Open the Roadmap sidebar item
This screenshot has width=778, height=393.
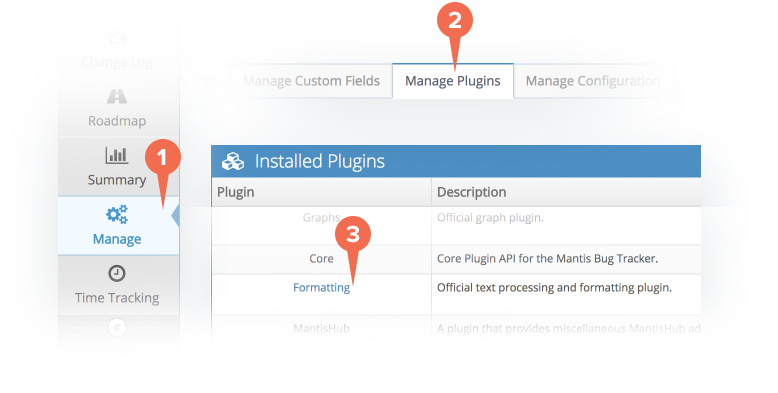[x=117, y=108]
